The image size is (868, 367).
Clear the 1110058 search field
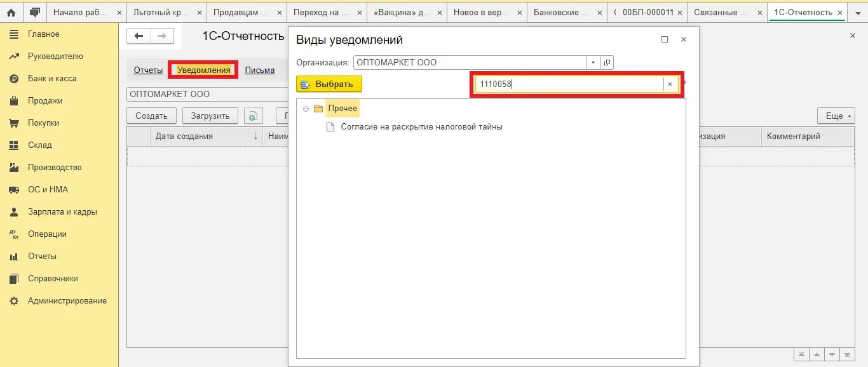(x=670, y=84)
